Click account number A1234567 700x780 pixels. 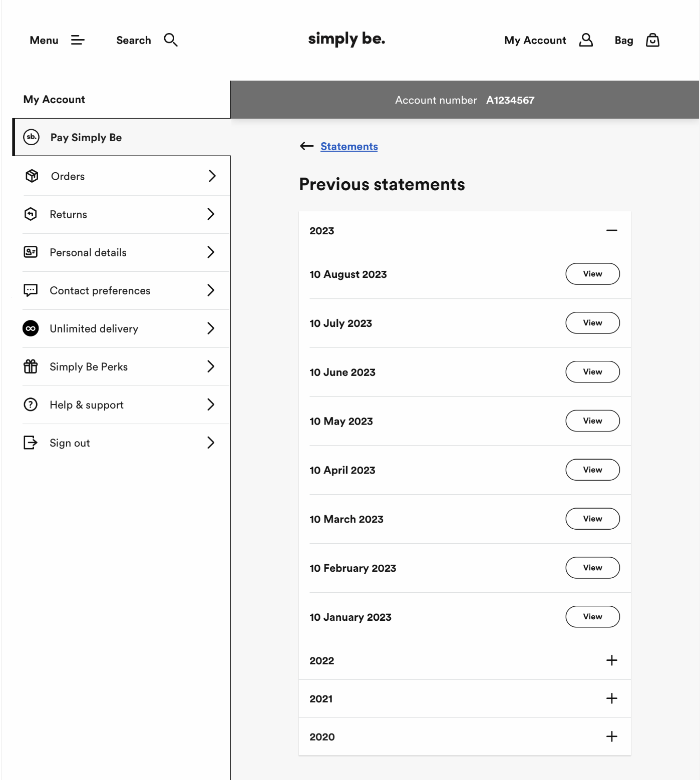510,100
